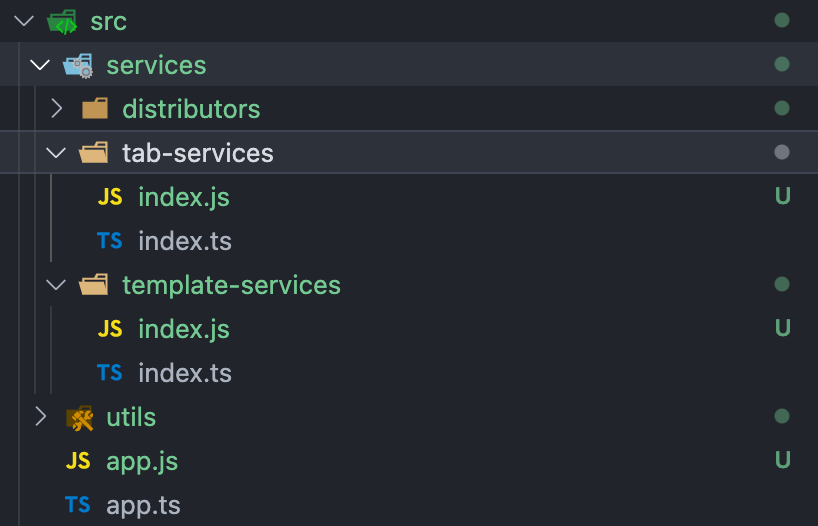Open index.js under tab-services
The width and height of the screenshot is (818, 526).
tap(184, 197)
